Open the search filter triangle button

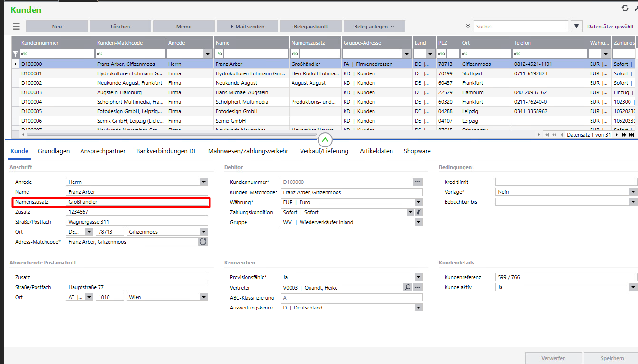coord(576,27)
